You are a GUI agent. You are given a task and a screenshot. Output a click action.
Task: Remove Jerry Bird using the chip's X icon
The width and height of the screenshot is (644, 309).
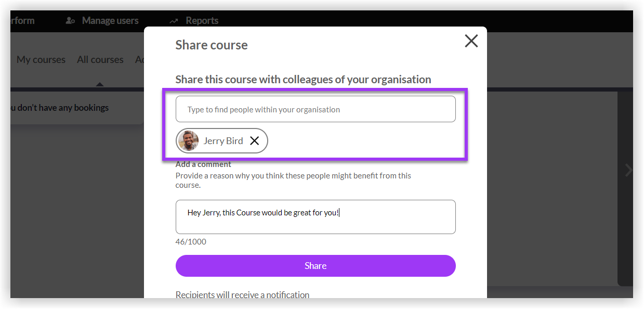(x=254, y=140)
